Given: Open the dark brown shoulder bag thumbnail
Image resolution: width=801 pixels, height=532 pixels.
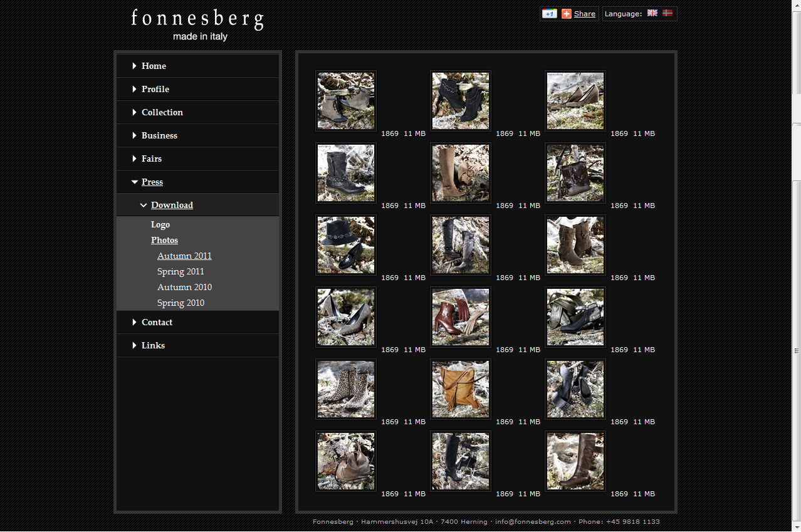Looking at the screenshot, I should (575, 173).
